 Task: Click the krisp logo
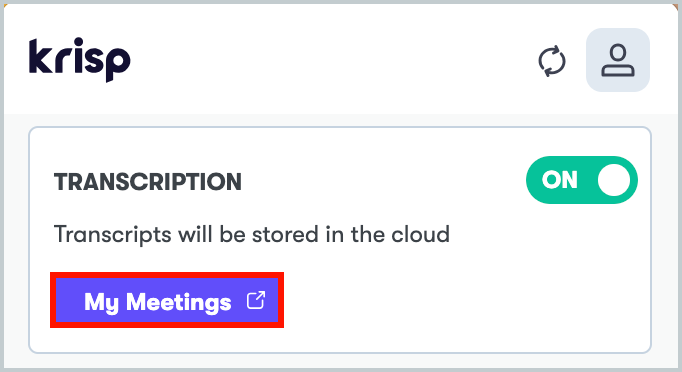(x=80, y=60)
